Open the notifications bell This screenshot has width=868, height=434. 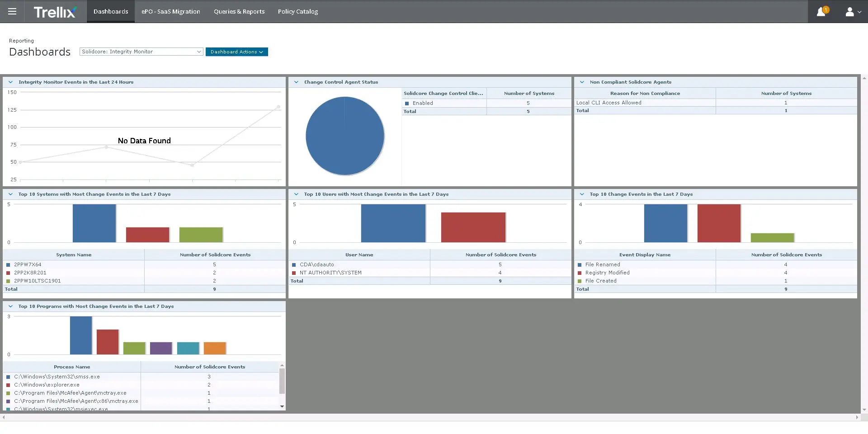[821, 12]
